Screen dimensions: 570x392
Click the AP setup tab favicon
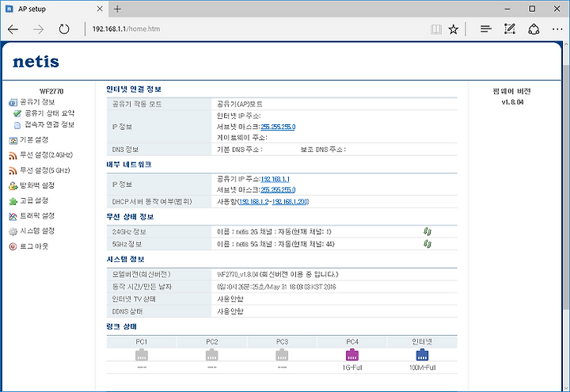pyautogui.click(x=9, y=9)
